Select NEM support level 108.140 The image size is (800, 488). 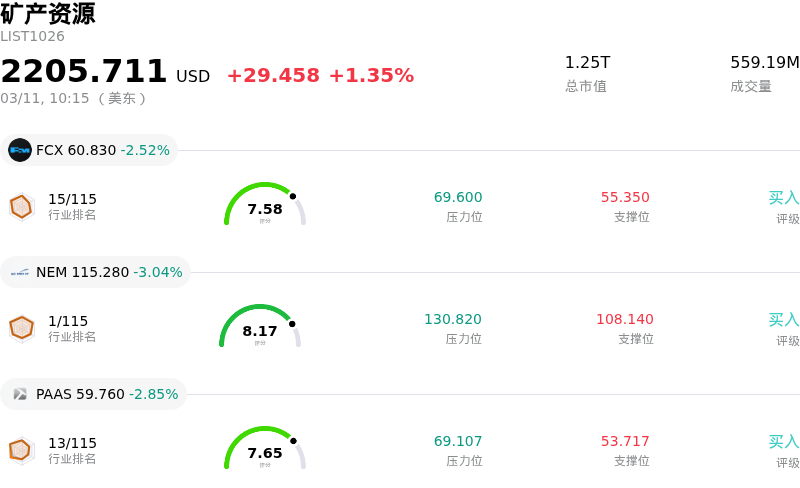click(x=625, y=319)
